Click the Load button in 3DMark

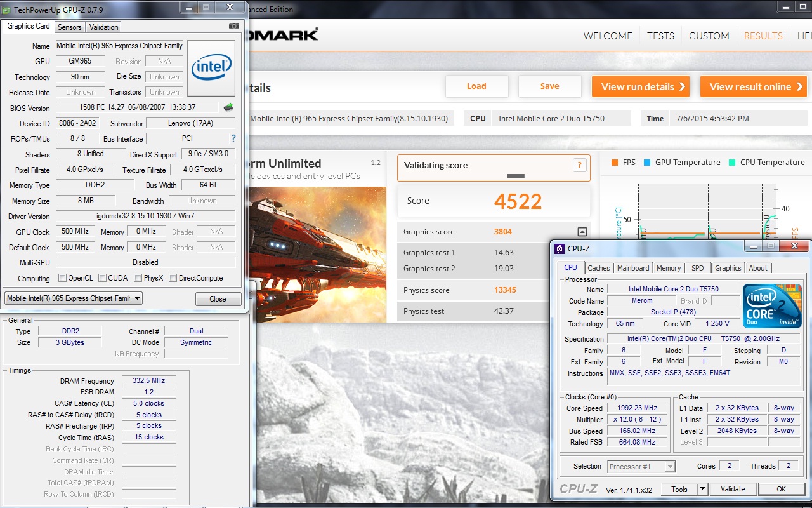[x=477, y=86]
